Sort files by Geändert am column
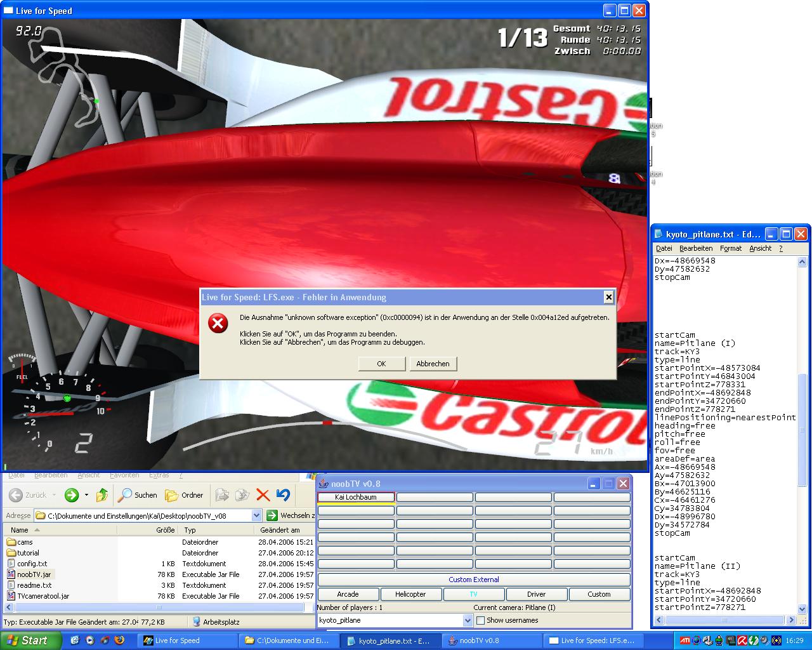 [x=285, y=530]
